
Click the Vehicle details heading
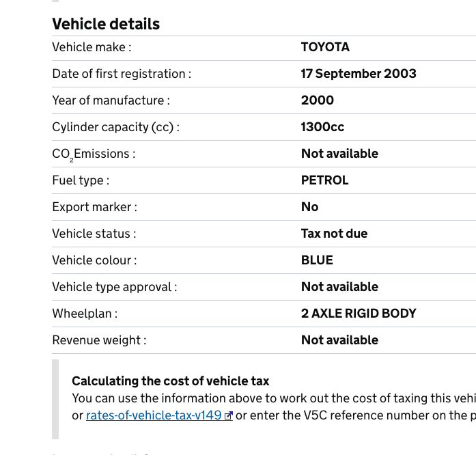pyautogui.click(x=106, y=24)
